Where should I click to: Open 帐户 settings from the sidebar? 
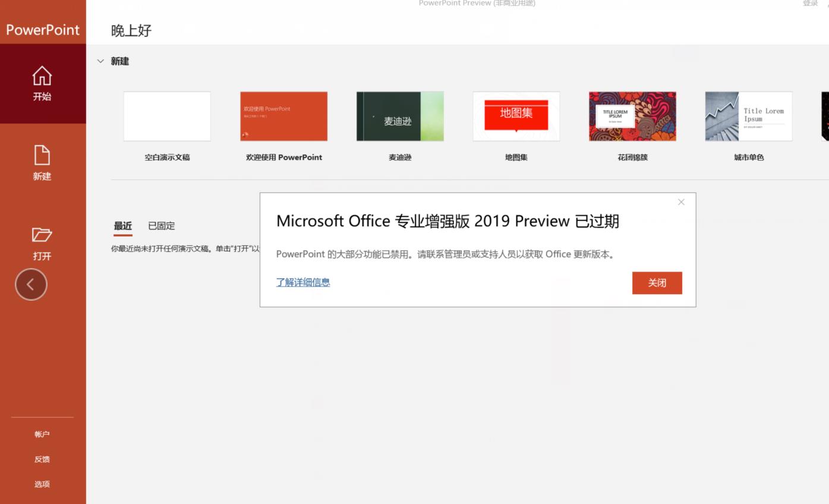point(42,434)
